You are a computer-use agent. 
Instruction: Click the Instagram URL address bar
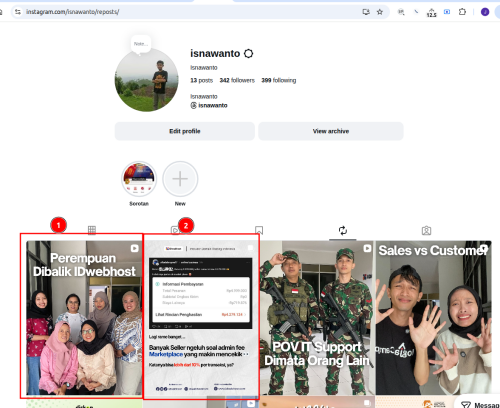click(x=193, y=12)
